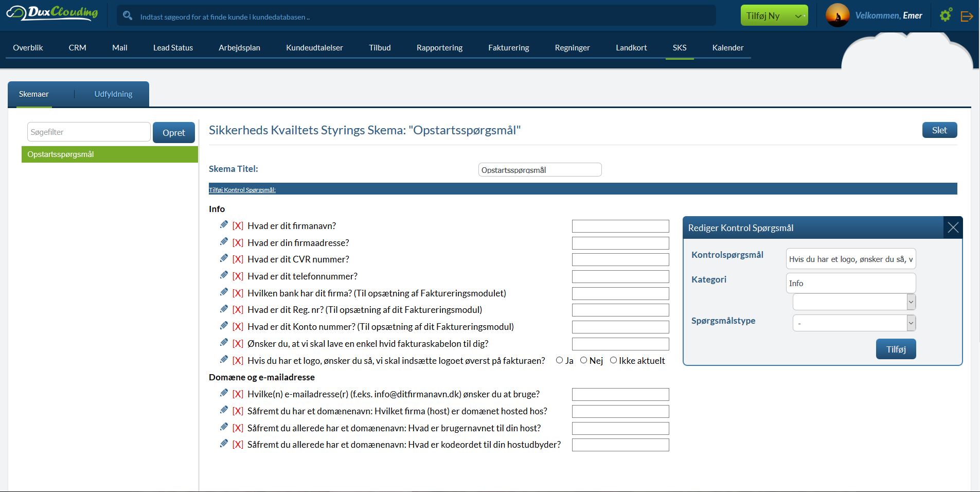Select the Nej radio button

583,360
